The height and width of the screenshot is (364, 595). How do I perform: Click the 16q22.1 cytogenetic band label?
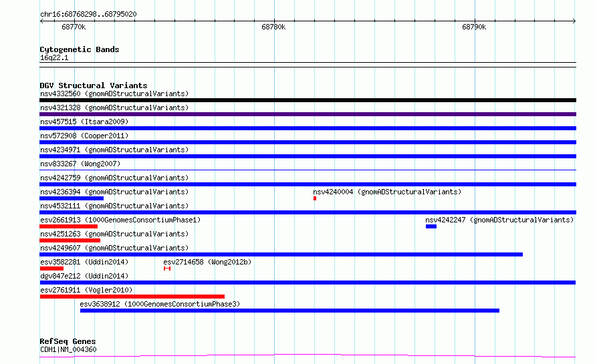pos(54,57)
